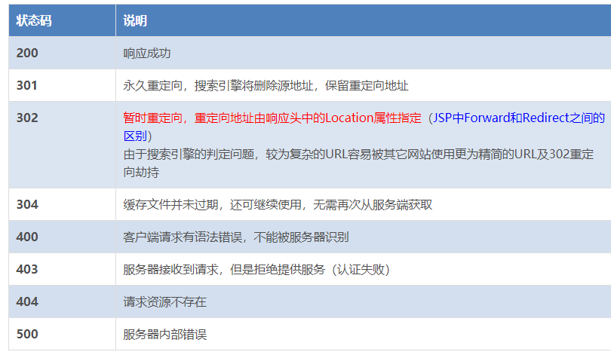Image resolution: width=611 pixels, height=364 pixels.
Task: Click the red 暂时重定向 Location text
Action: 272,118
